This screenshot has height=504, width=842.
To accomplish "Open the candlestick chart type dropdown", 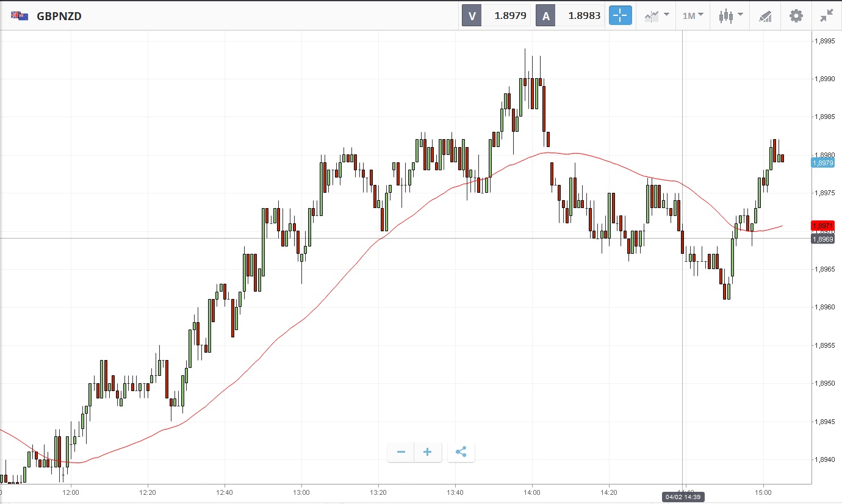I will (730, 16).
